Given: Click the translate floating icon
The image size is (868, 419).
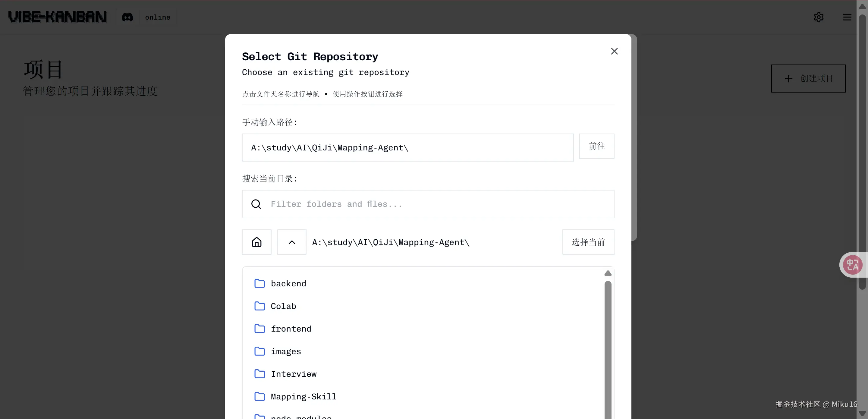Looking at the screenshot, I should 853,265.
